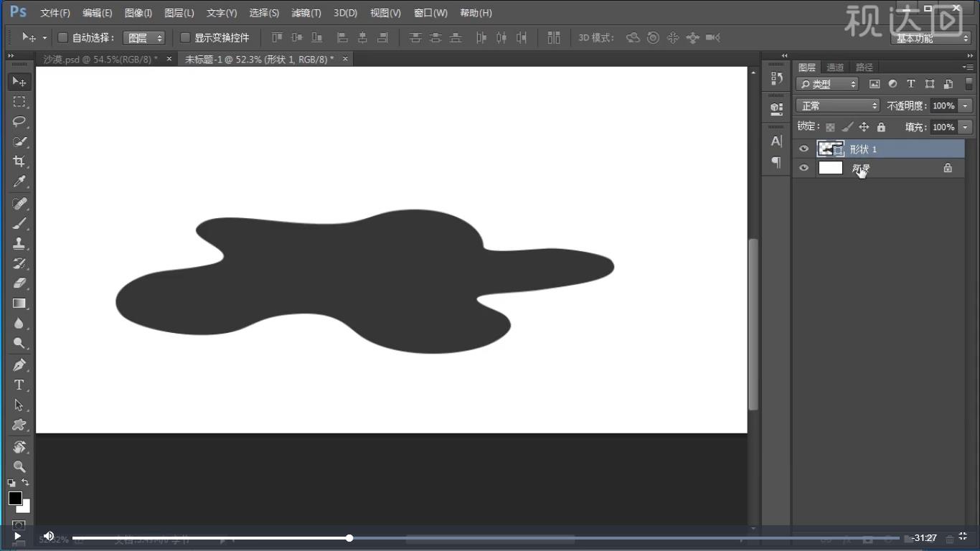Select the Eyedropper tool
This screenshot has height=551, width=980.
(x=19, y=182)
